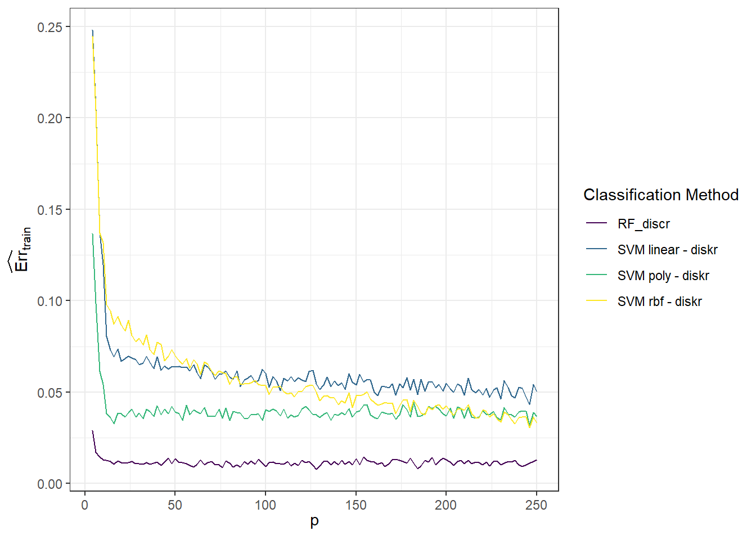Click the SVM poly - diskr legend label
756x540 pixels.
[663, 276]
